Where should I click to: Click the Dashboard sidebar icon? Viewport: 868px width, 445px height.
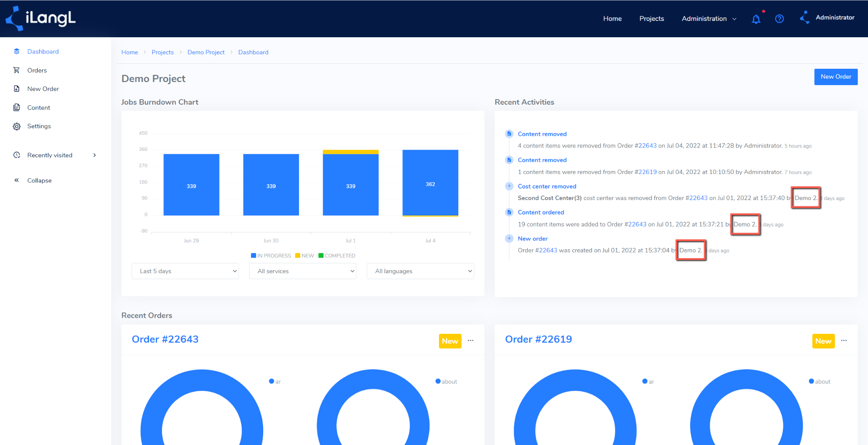[x=17, y=51]
